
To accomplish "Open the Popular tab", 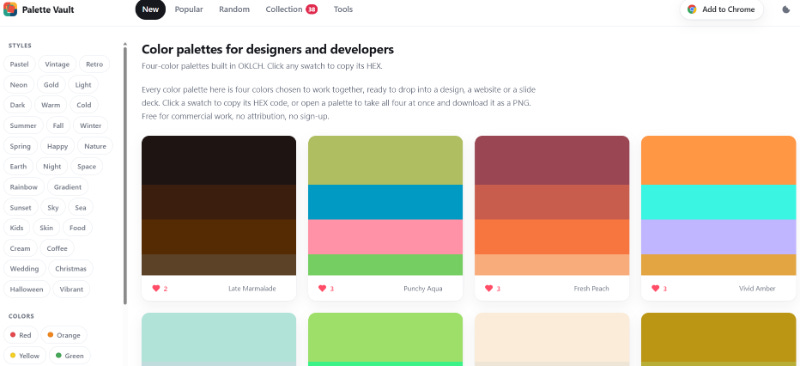I will (189, 9).
